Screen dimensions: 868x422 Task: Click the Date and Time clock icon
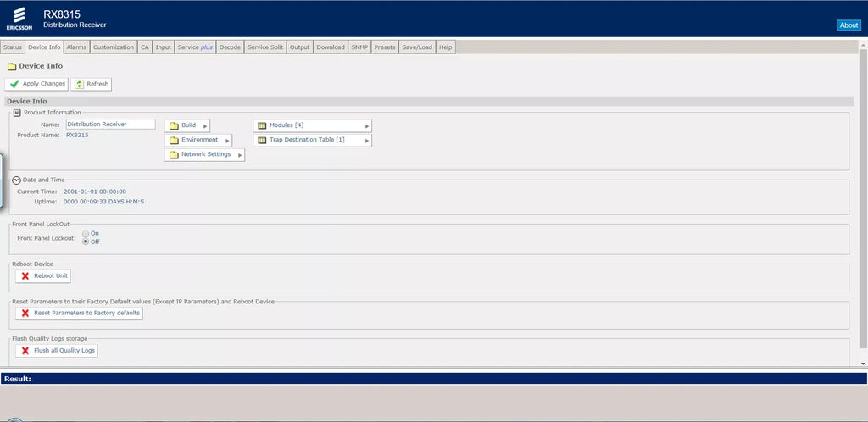[17, 180]
